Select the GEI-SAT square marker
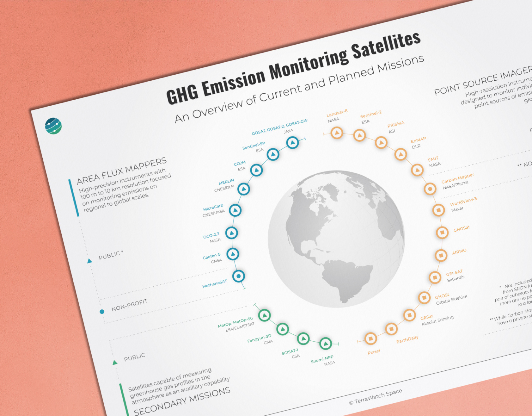 point(435,277)
